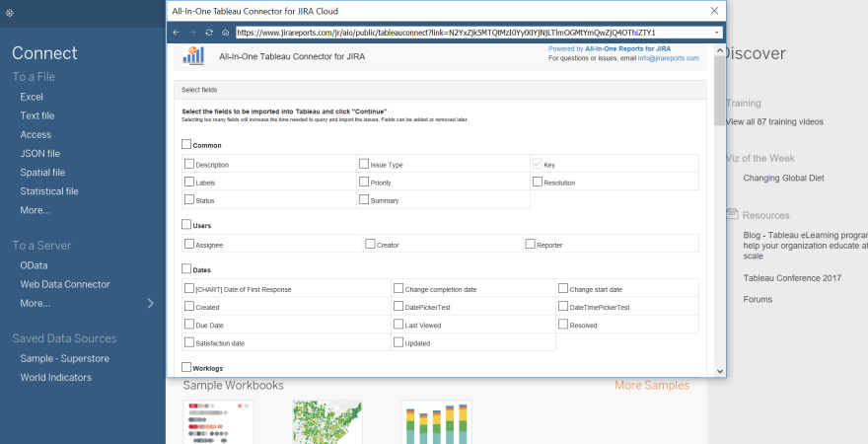Screen dimensions: 868x444
Task: Select the Resolution checkbox
Action: (x=537, y=182)
